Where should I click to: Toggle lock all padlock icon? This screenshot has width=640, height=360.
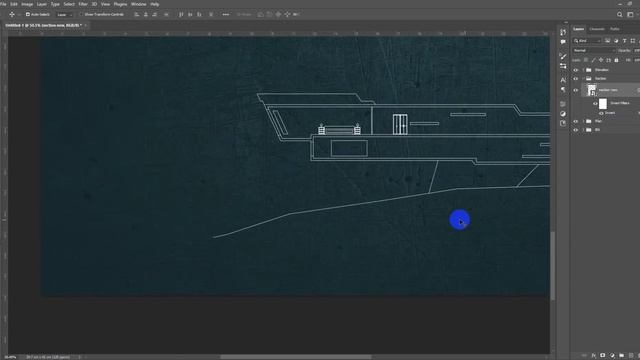tap(616, 60)
